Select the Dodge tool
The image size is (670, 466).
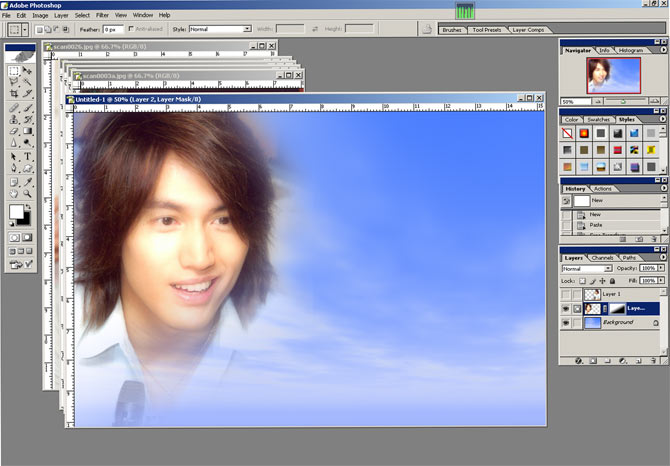point(27,143)
